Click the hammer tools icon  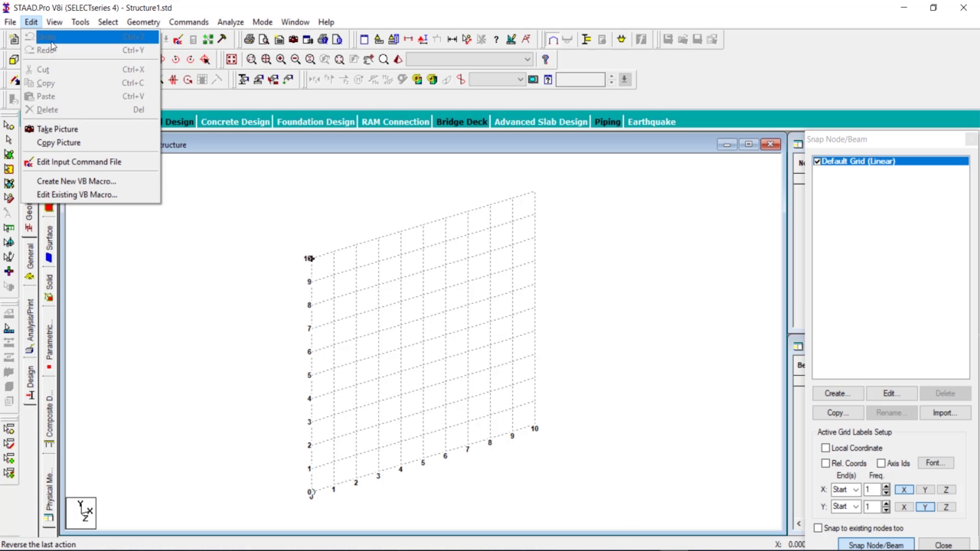(x=222, y=39)
